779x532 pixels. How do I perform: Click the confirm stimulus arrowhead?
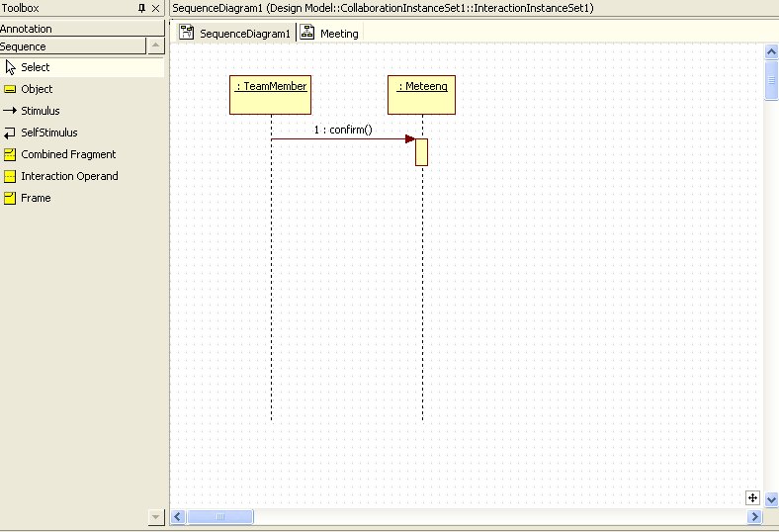[410, 139]
